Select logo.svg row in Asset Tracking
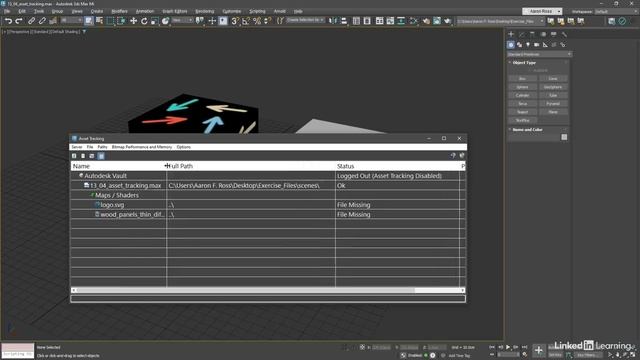 coord(268,205)
